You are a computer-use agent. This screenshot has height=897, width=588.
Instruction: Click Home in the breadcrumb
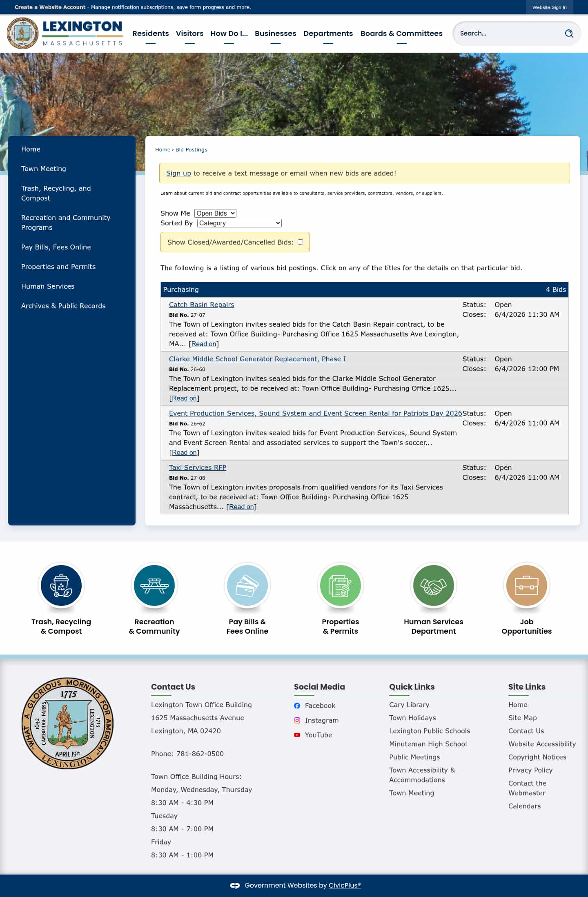point(163,150)
